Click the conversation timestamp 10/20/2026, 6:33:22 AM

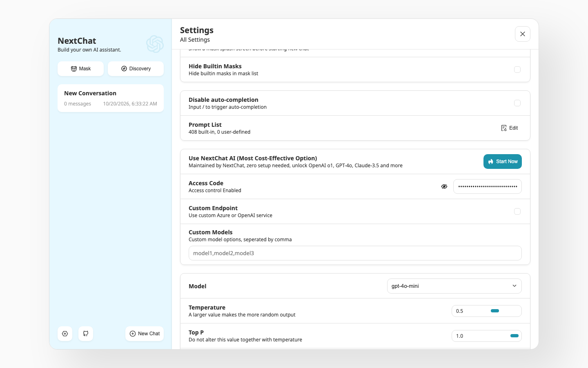click(x=130, y=104)
